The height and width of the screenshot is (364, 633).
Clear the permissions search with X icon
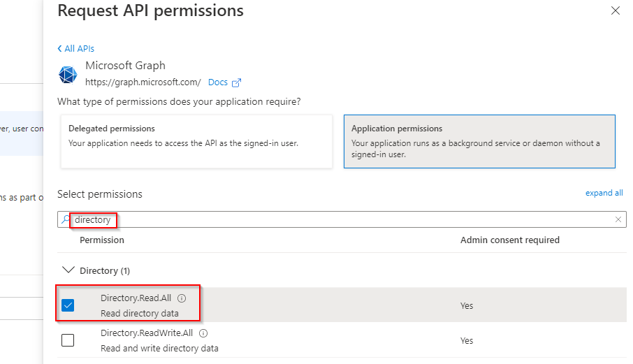[x=618, y=219]
